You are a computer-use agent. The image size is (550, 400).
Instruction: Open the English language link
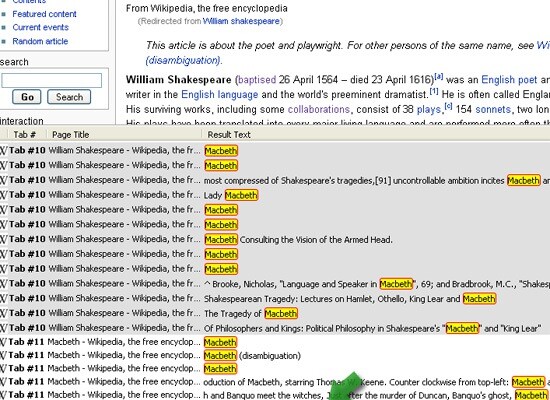coord(220,94)
